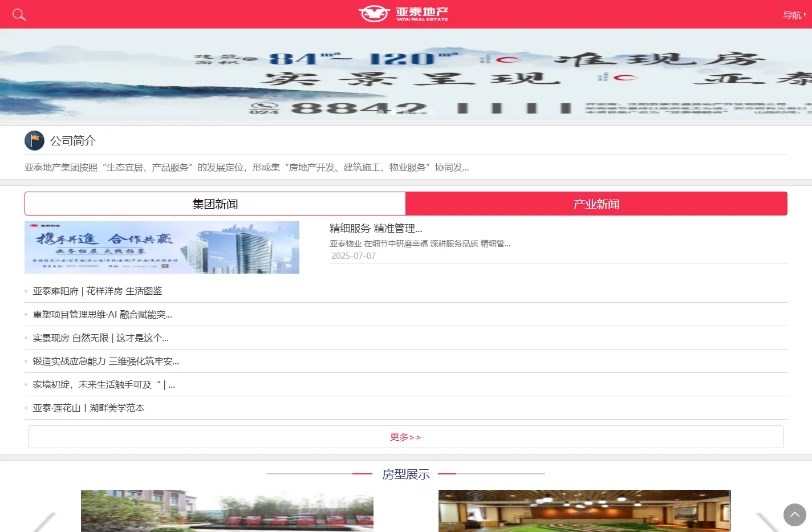812x532 pixels.
Task: Read the 亚泰地产集团 company intro text
Action: 246,168
